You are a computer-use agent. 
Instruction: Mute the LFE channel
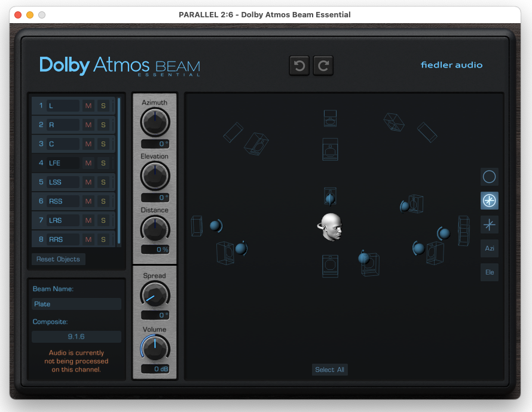(x=88, y=163)
